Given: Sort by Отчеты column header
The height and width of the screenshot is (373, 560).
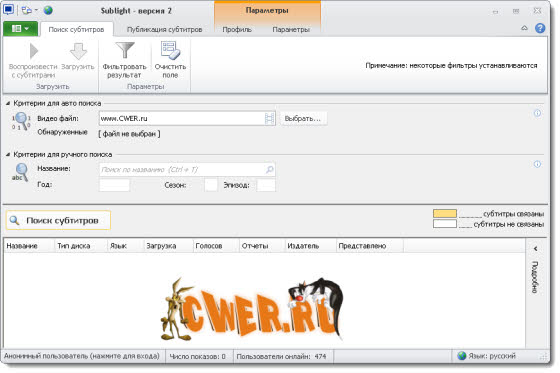Looking at the screenshot, I should coord(262,246).
